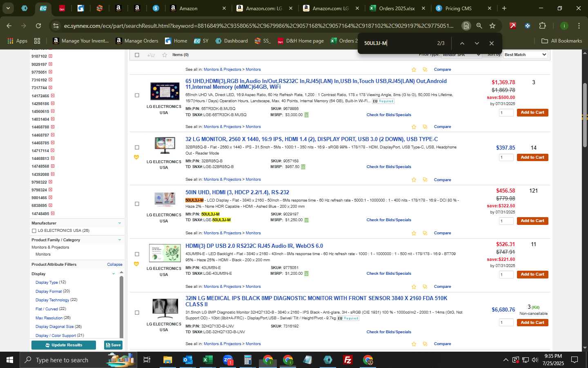Collapse the Display attribute group
Screen dimensions: 588x368
click(114, 274)
